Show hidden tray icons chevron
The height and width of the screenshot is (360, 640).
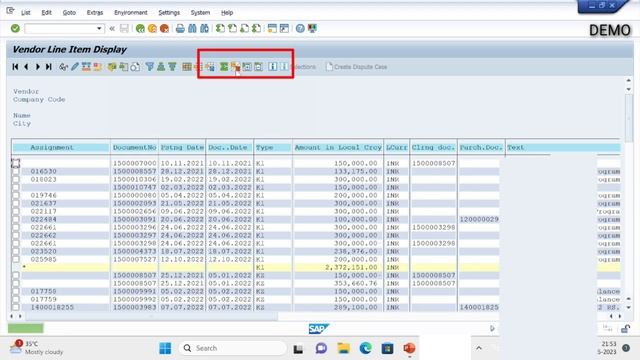pos(479,348)
